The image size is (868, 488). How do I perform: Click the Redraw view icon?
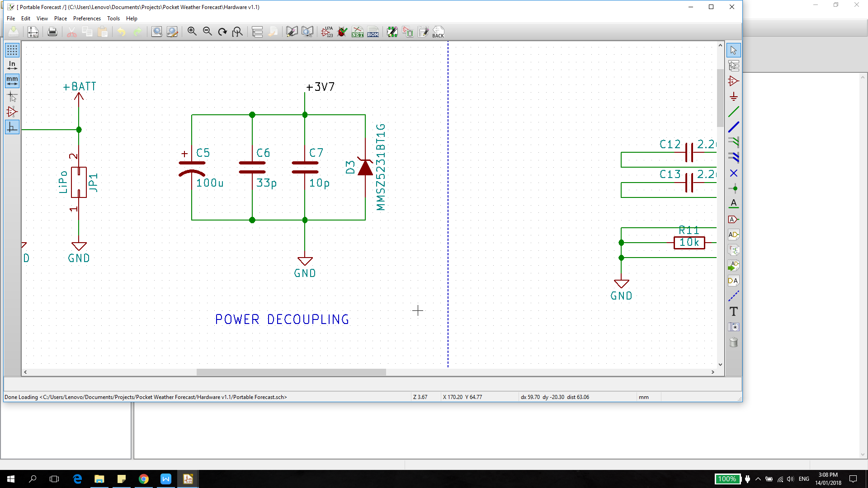(x=222, y=32)
